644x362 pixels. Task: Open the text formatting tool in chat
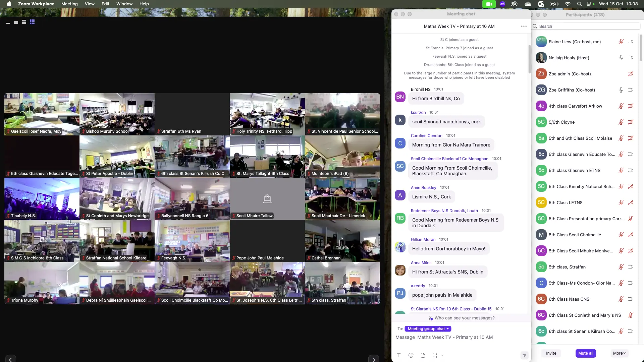pyautogui.click(x=399, y=355)
